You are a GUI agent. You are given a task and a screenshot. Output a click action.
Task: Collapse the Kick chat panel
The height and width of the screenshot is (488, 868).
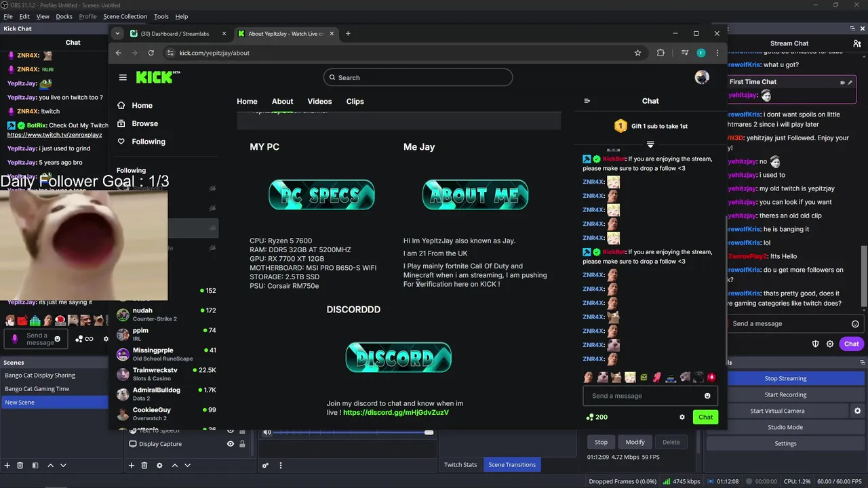click(x=587, y=101)
